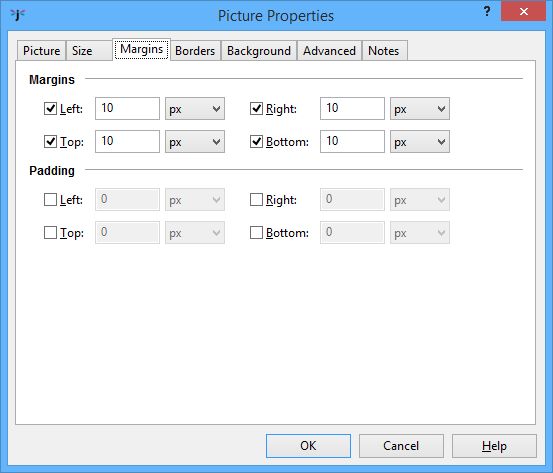Switch to the Borders tab
This screenshot has width=553, height=473.
click(195, 51)
